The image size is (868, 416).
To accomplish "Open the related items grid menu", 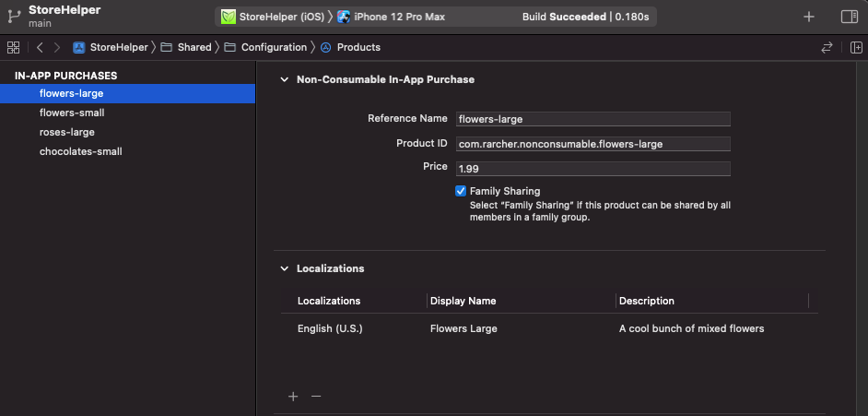I will pos(13,47).
